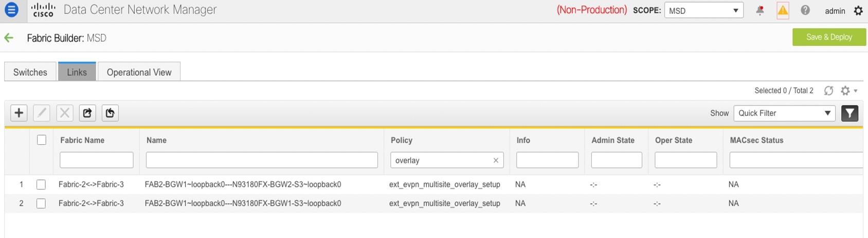This screenshot has width=868, height=238.
Task: Click the export links icon
Action: (87, 113)
